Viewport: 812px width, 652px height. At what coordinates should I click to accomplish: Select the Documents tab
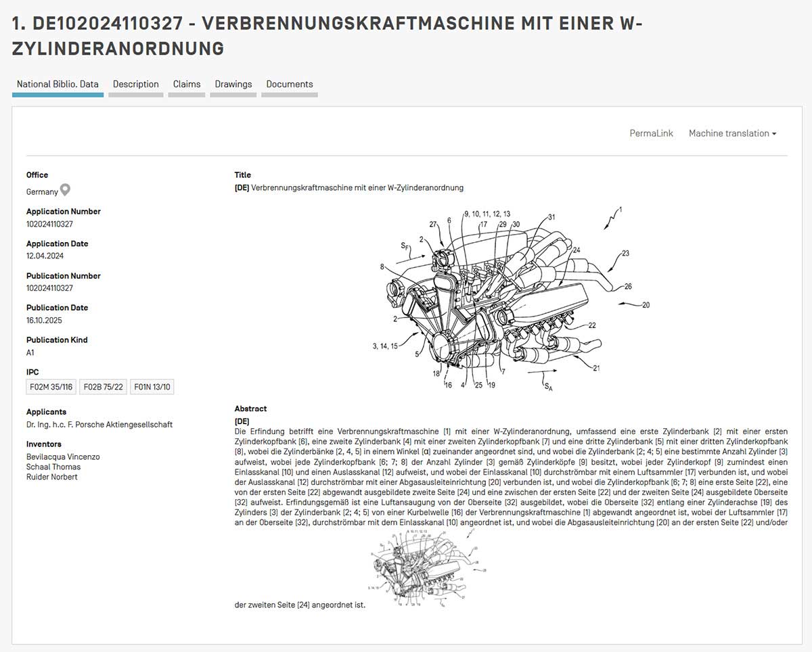click(290, 85)
